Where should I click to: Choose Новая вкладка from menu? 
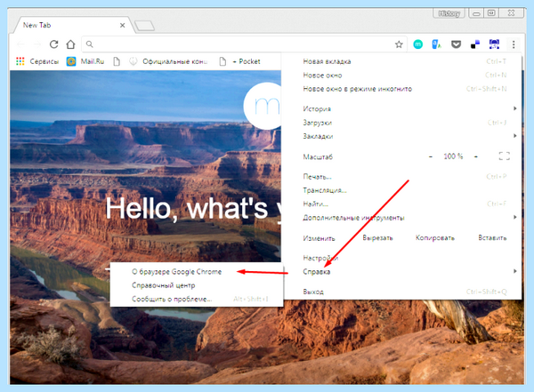click(402, 61)
